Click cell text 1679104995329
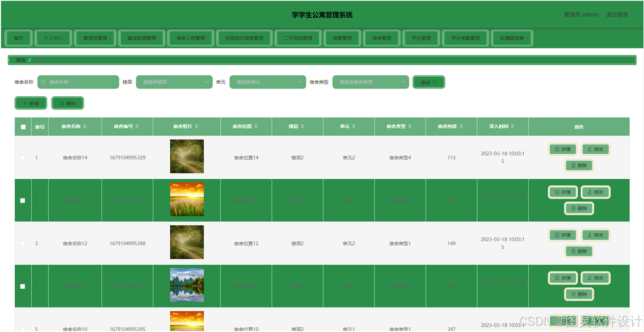644x332 pixels. coord(128,158)
